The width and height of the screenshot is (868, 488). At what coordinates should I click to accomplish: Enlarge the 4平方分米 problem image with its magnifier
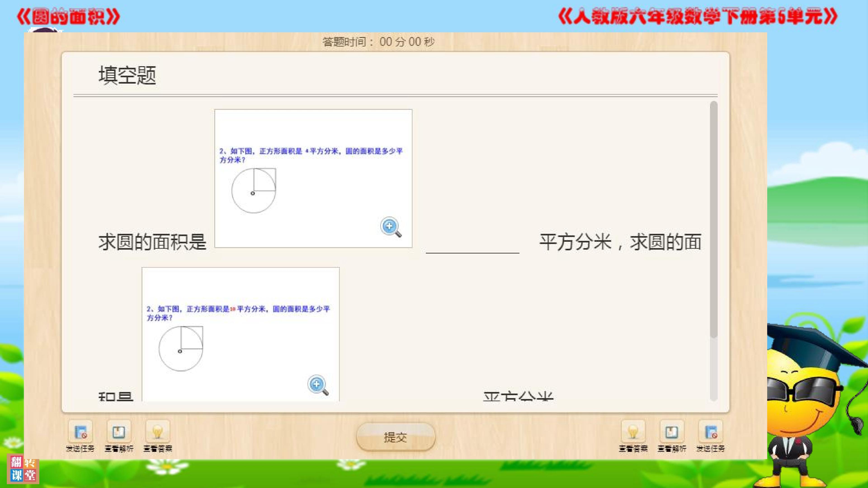391,227
